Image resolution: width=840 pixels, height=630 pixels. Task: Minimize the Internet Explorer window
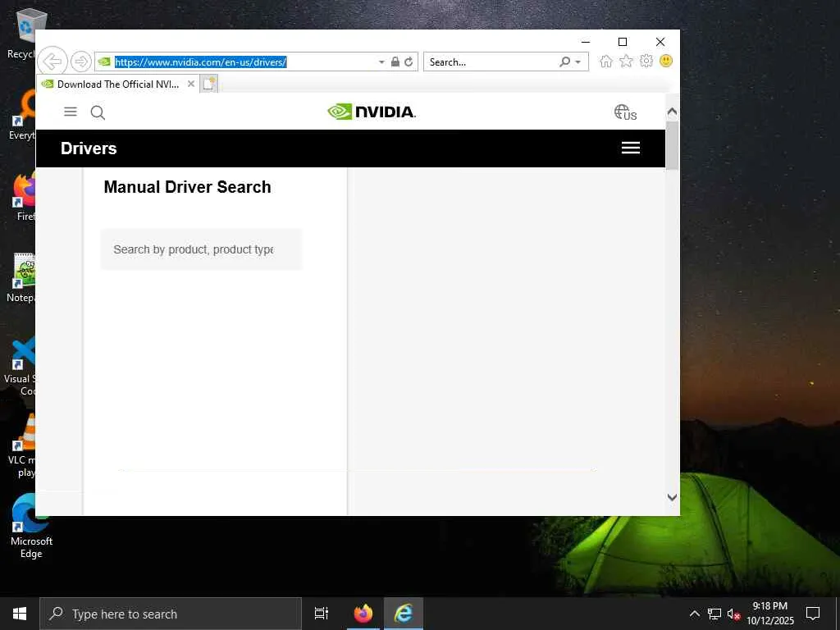click(586, 42)
